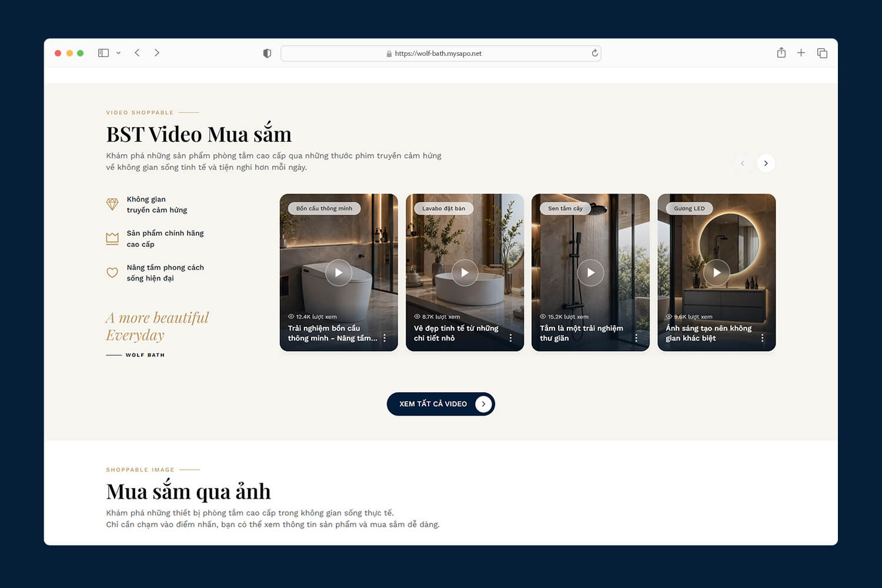882x588 pixels.
Task: Open the privacy shield report
Action: click(x=267, y=54)
